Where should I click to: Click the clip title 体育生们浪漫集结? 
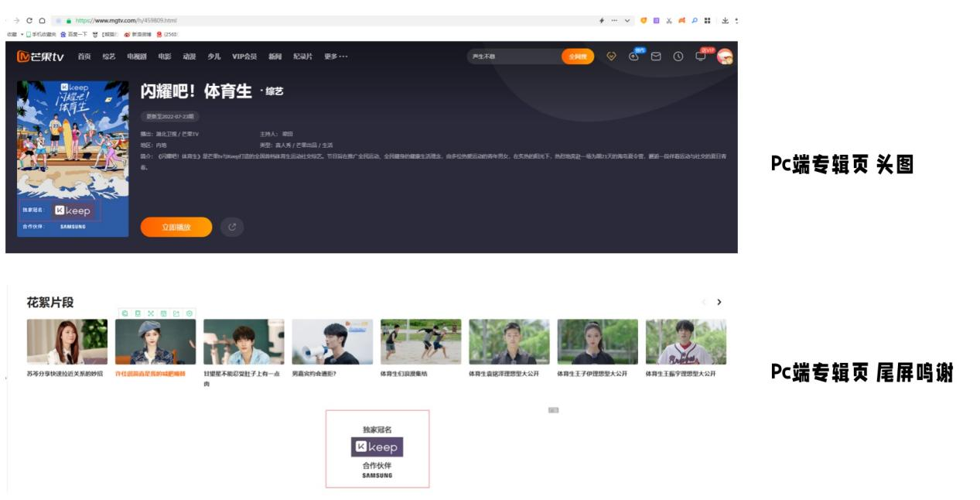[404, 374]
